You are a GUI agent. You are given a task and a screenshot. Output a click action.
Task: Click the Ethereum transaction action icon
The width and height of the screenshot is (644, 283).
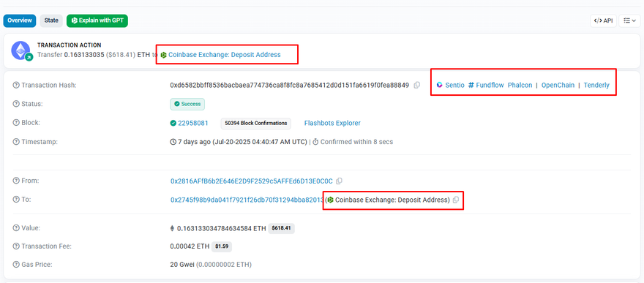[20, 51]
